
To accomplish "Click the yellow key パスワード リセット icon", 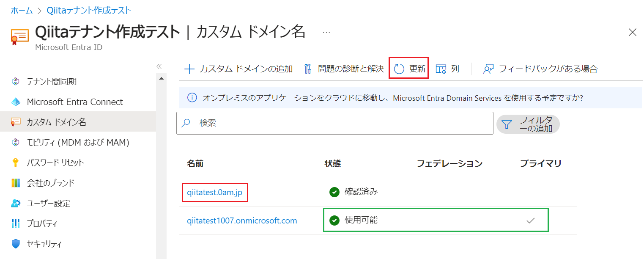I will (x=16, y=163).
